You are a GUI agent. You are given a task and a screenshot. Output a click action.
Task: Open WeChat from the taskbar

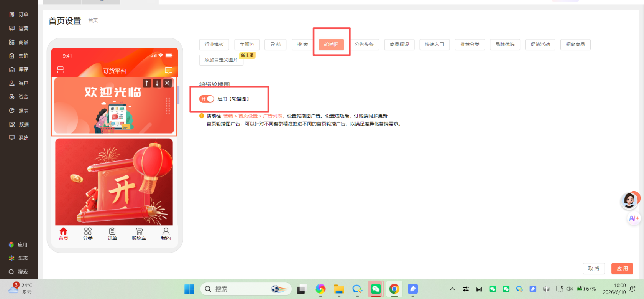click(376, 289)
